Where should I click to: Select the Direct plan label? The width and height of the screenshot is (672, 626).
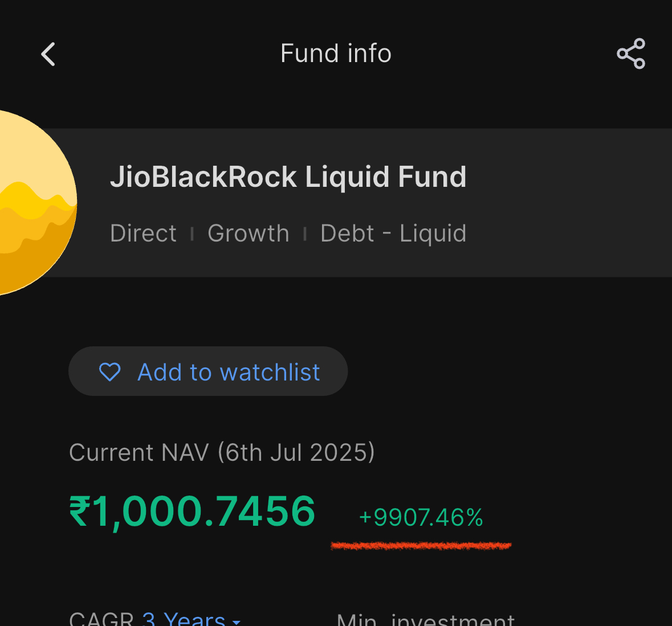click(143, 234)
